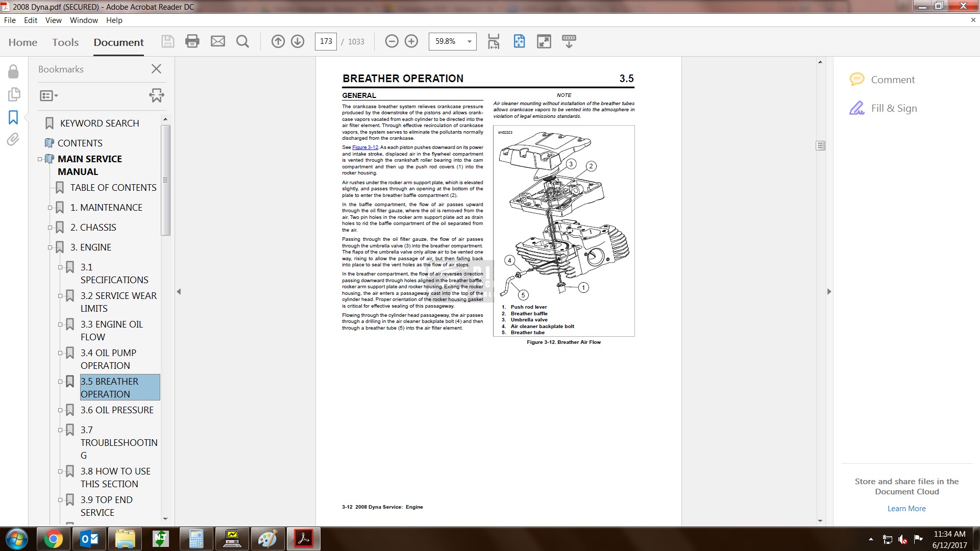Click the page number input field
The width and height of the screenshot is (980, 551).
pos(326,41)
